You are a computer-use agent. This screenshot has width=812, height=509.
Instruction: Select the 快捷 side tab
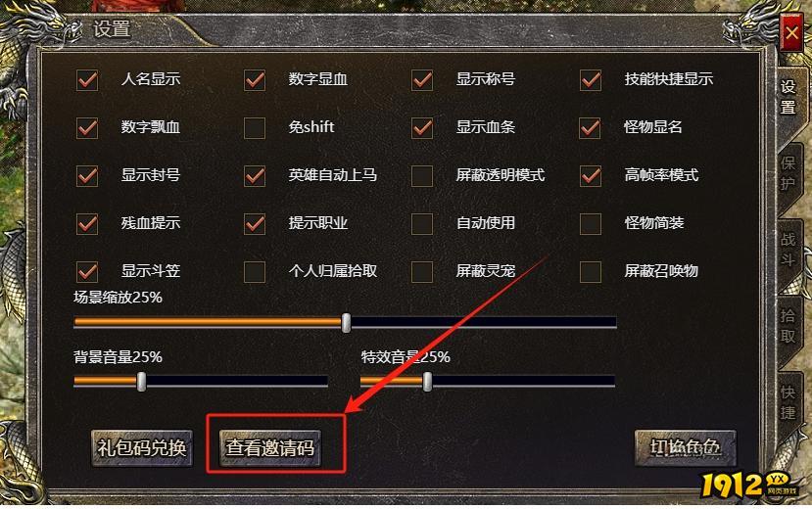(788, 402)
